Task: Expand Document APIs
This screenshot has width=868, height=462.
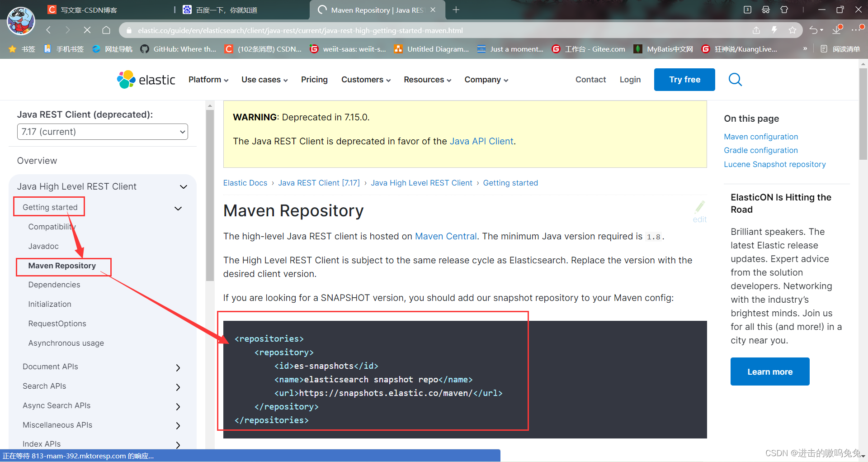Action: coord(178,367)
